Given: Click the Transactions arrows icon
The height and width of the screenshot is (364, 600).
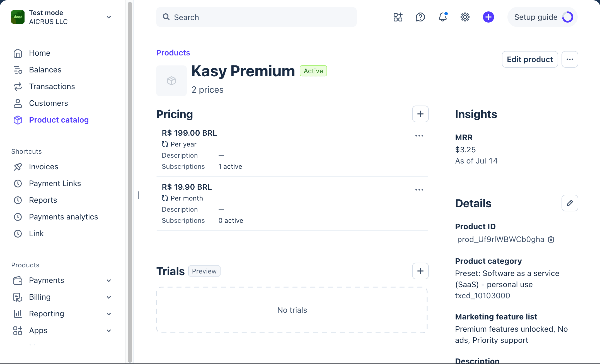Looking at the screenshot, I should click(x=18, y=86).
